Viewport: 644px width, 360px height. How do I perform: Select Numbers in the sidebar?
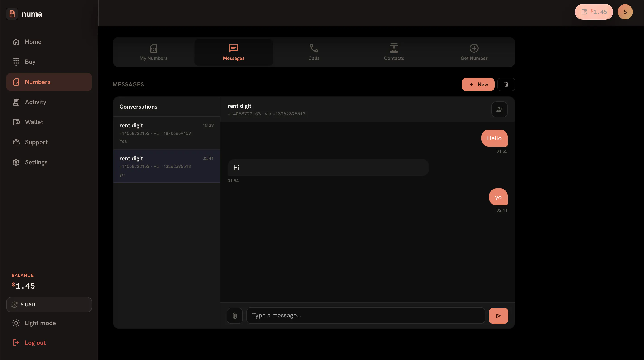[x=49, y=82]
